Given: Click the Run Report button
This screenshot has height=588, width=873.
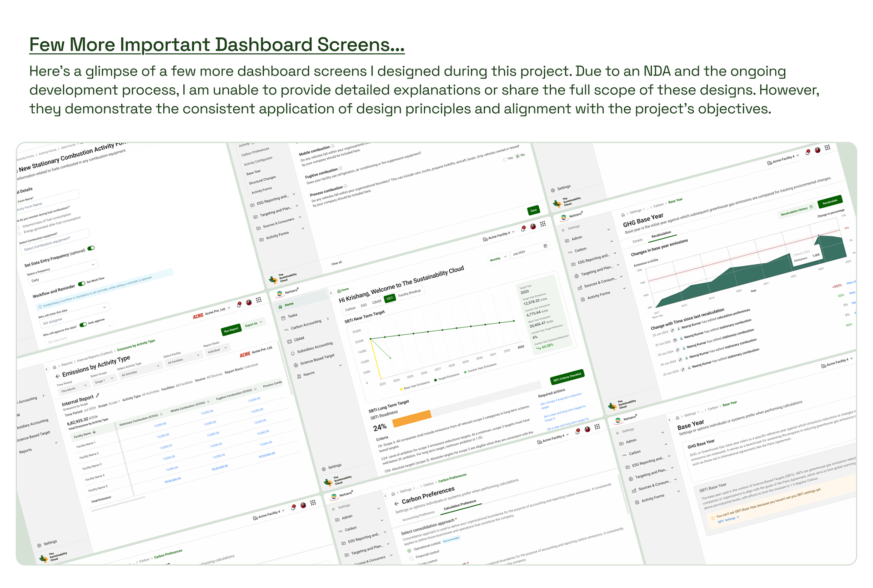Looking at the screenshot, I should (231, 330).
